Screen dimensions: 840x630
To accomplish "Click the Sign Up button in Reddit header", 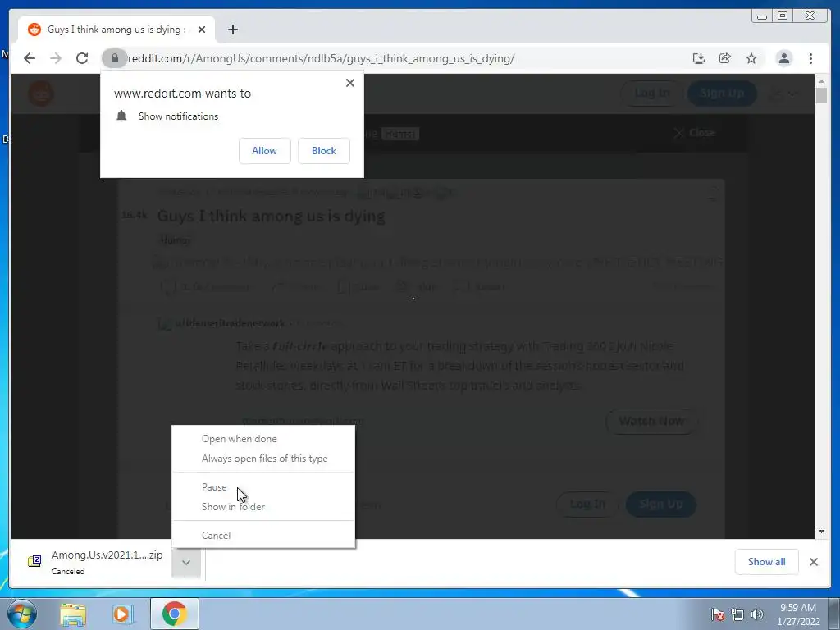I will tap(722, 94).
